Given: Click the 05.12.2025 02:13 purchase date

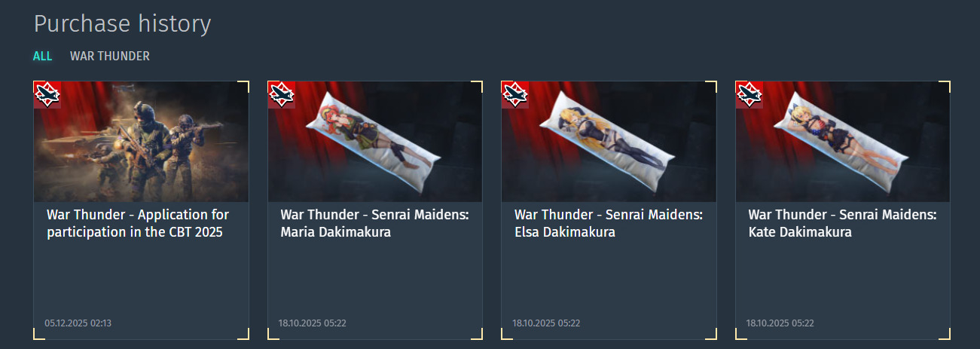Looking at the screenshot, I should (x=78, y=323).
